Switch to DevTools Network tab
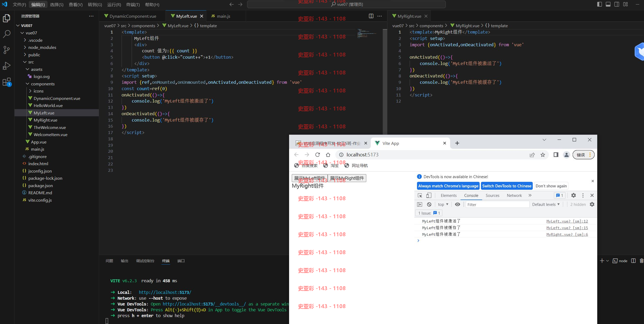The width and height of the screenshot is (644, 324). (x=514, y=195)
